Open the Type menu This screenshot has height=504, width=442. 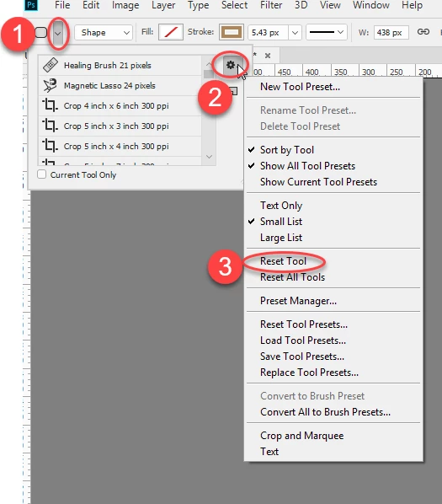point(199,5)
